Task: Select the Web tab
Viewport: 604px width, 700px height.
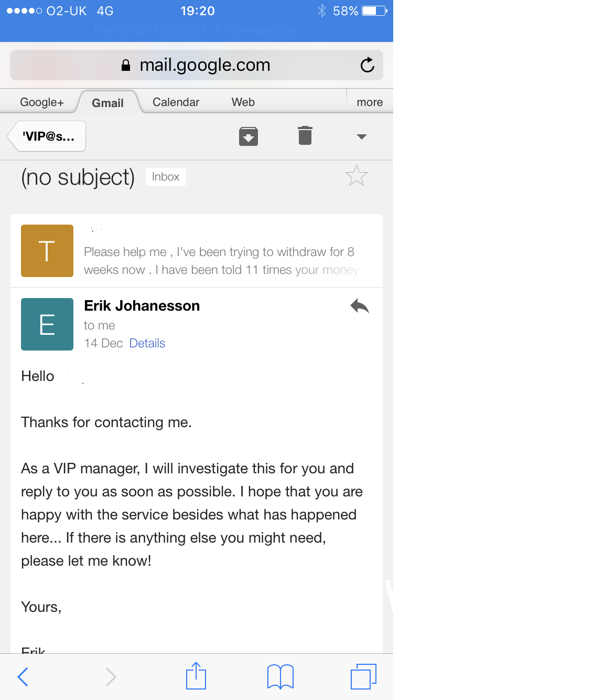Action: 243,102
